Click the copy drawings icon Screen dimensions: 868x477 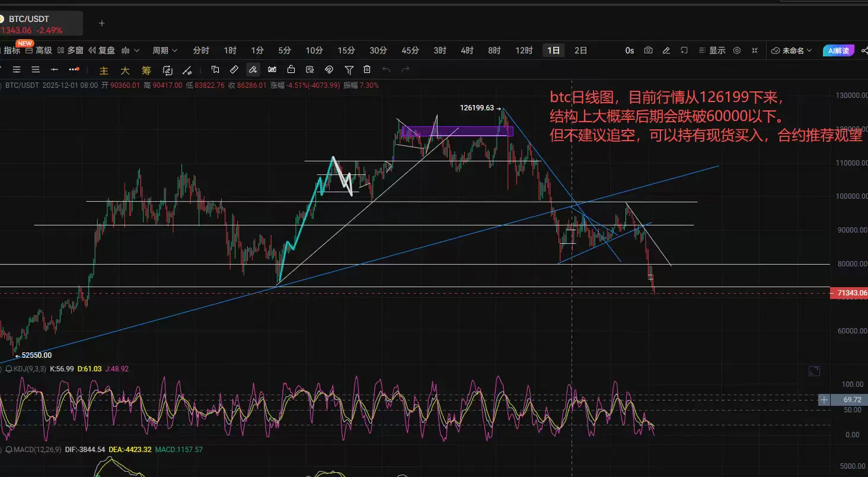coord(215,69)
